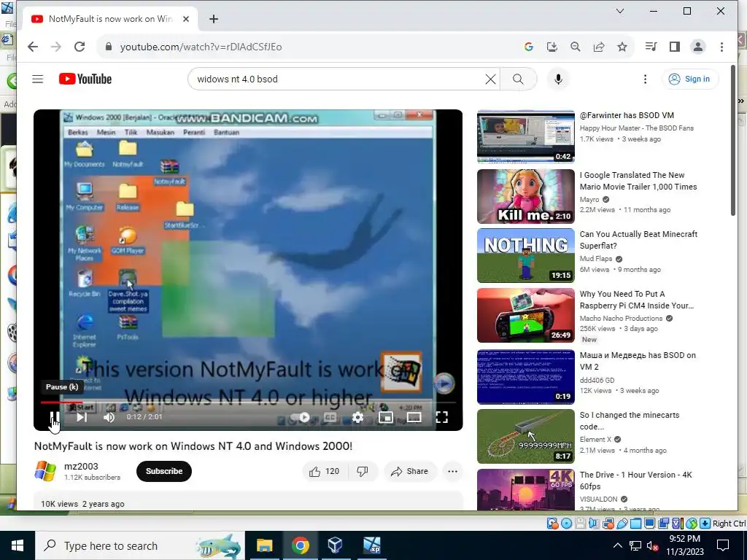Open muted volume tray icon
The width and height of the screenshot is (747, 560).
(x=652, y=545)
